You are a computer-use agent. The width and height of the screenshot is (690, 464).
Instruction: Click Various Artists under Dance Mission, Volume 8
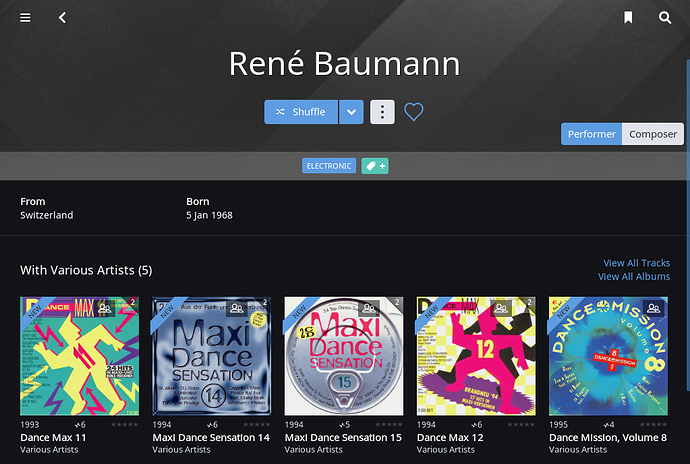578,449
